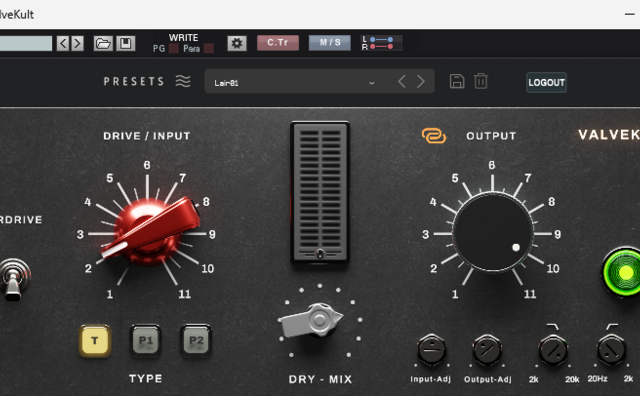Go to previous host preset arrow

pyautogui.click(x=63, y=43)
